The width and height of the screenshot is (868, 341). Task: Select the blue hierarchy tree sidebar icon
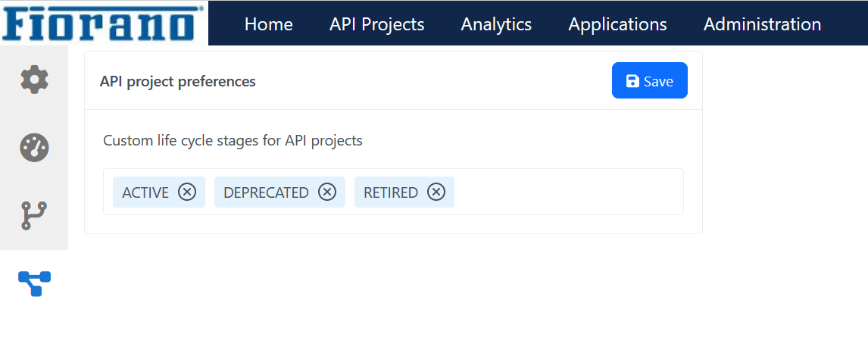pyautogui.click(x=34, y=283)
